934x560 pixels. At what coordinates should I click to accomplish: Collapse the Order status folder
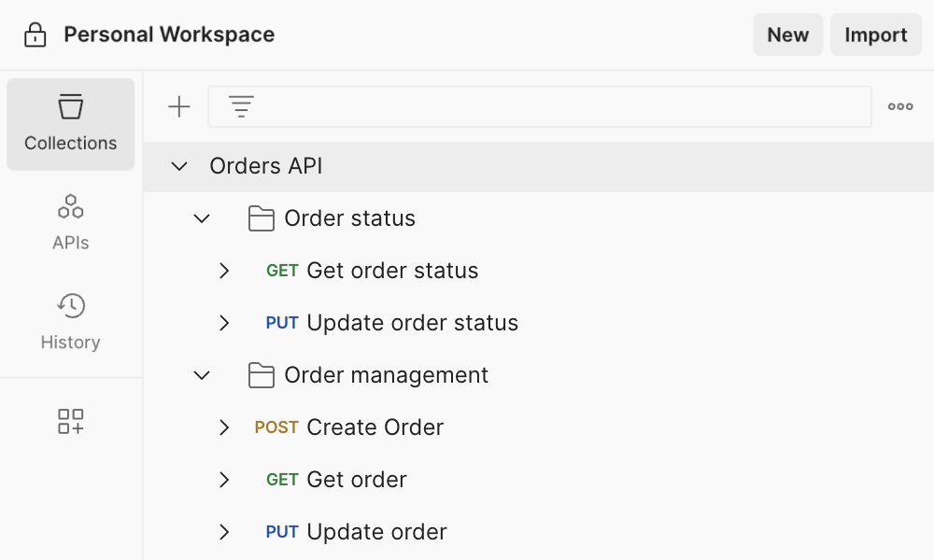[202, 218]
